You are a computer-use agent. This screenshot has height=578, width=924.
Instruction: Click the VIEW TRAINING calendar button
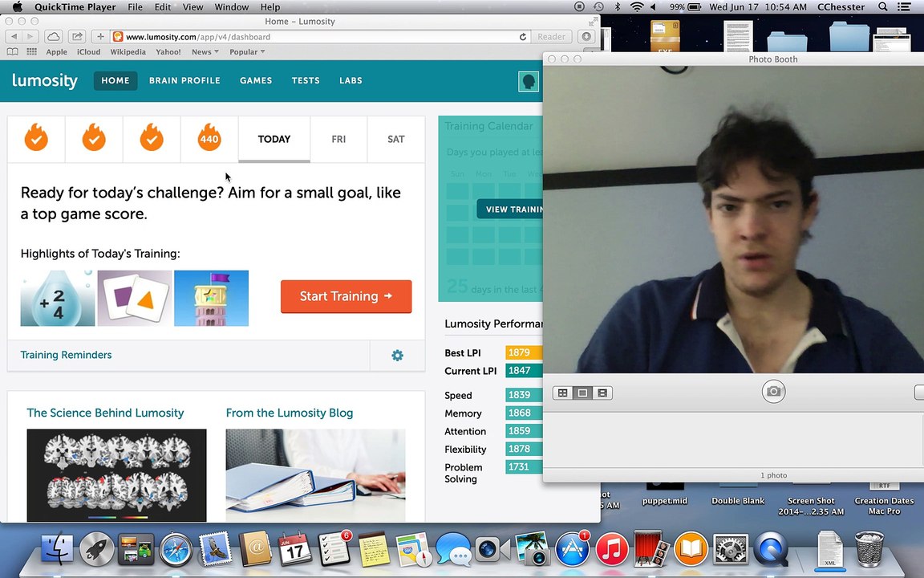click(x=510, y=210)
